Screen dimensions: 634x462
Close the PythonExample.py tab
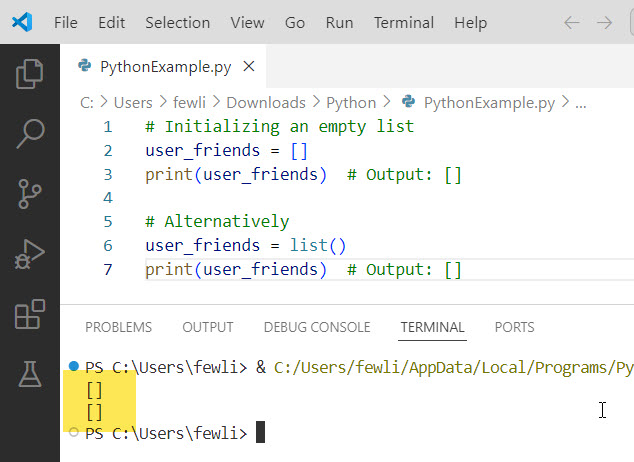click(x=249, y=66)
